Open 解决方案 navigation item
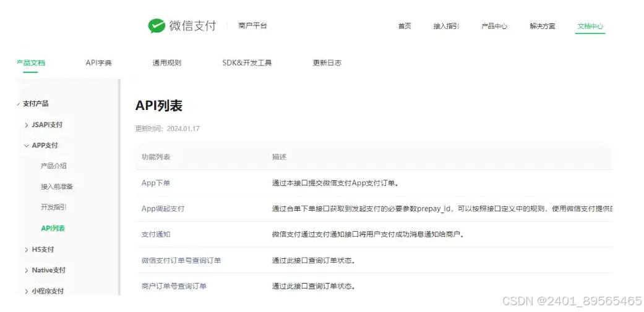Image resolution: width=644 pixels, height=312 pixels. point(542,26)
